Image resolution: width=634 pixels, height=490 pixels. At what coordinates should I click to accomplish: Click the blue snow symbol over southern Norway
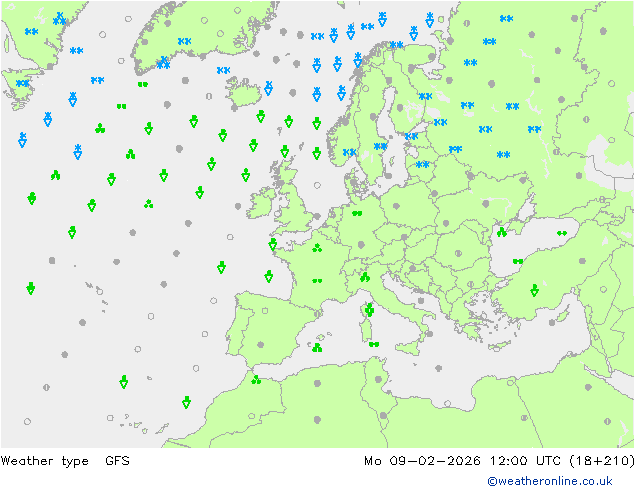click(x=349, y=152)
